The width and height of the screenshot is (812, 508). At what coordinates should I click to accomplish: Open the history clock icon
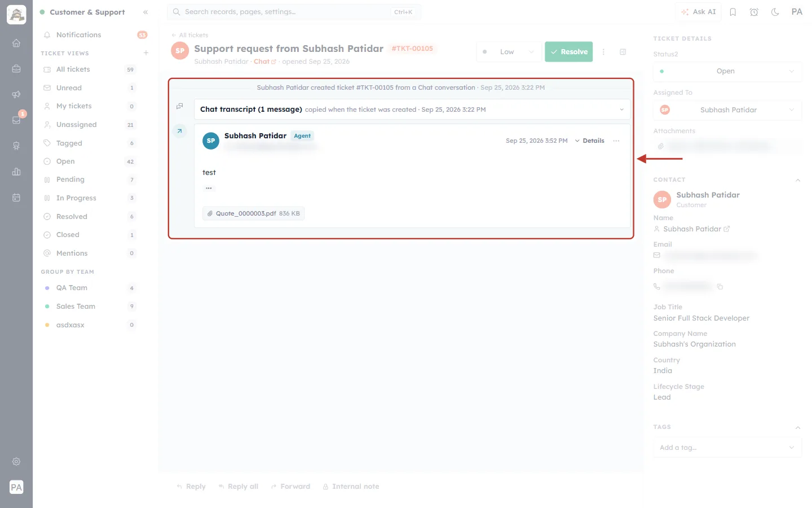point(754,12)
